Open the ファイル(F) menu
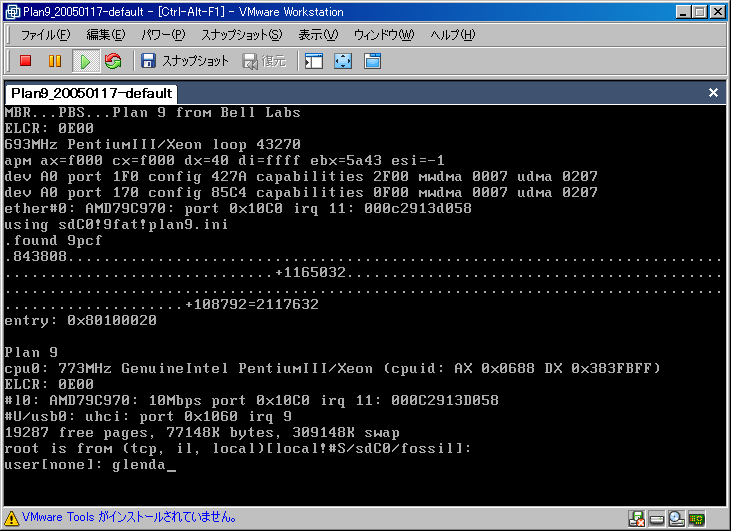 (45, 35)
